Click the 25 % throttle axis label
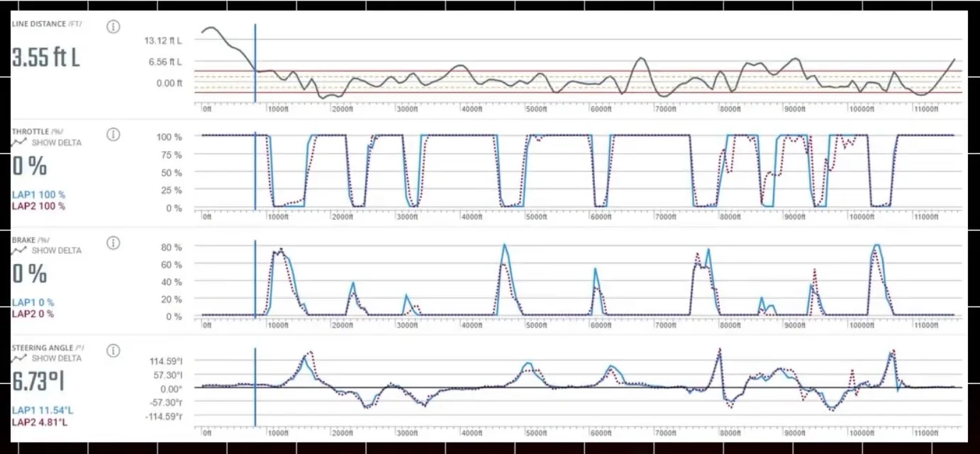 click(172, 190)
